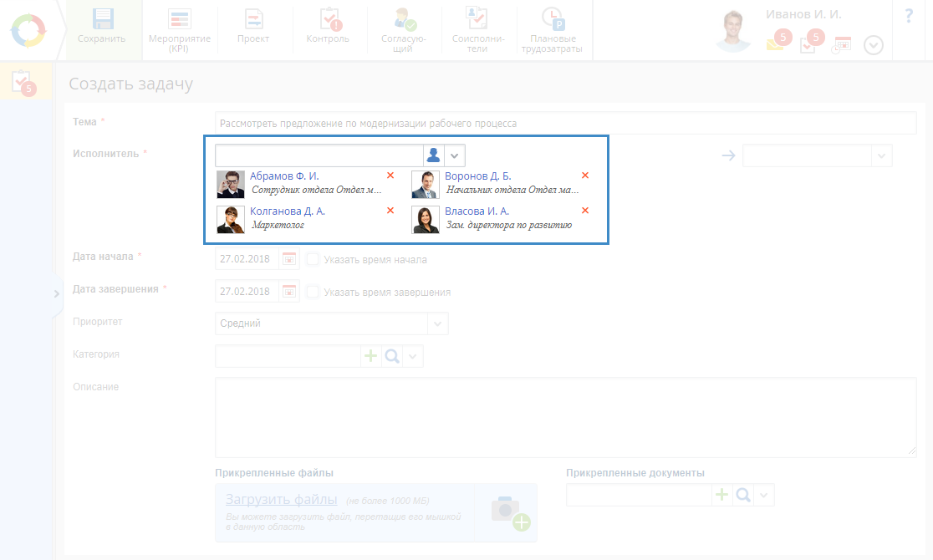
Task: Click Прикрепленные документы input field
Action: point(639,495)
